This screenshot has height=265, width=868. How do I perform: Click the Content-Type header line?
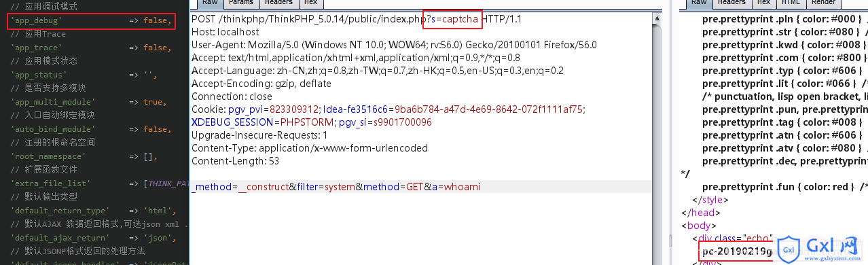[310, 148]
